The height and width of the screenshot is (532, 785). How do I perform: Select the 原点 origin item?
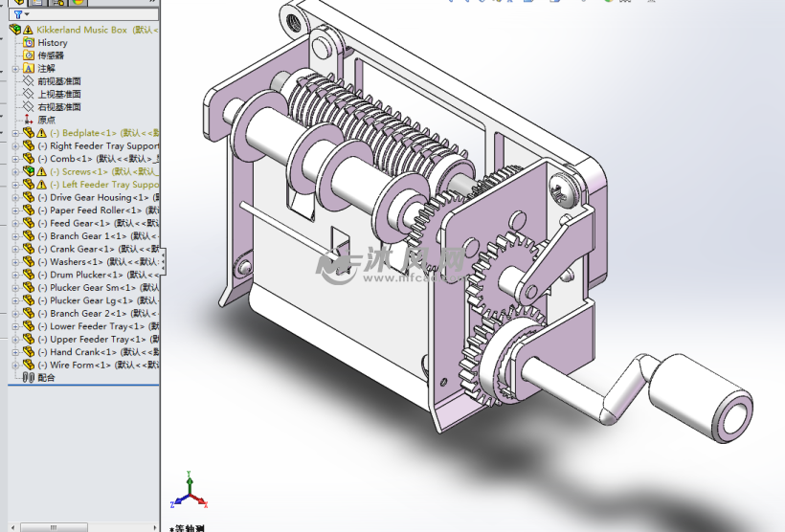[x=45, y=120]
